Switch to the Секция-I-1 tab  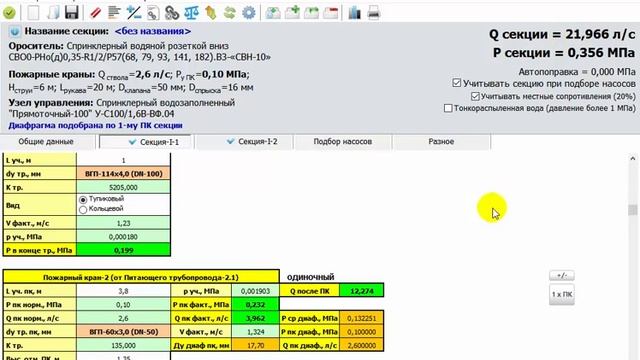point(145,142)
